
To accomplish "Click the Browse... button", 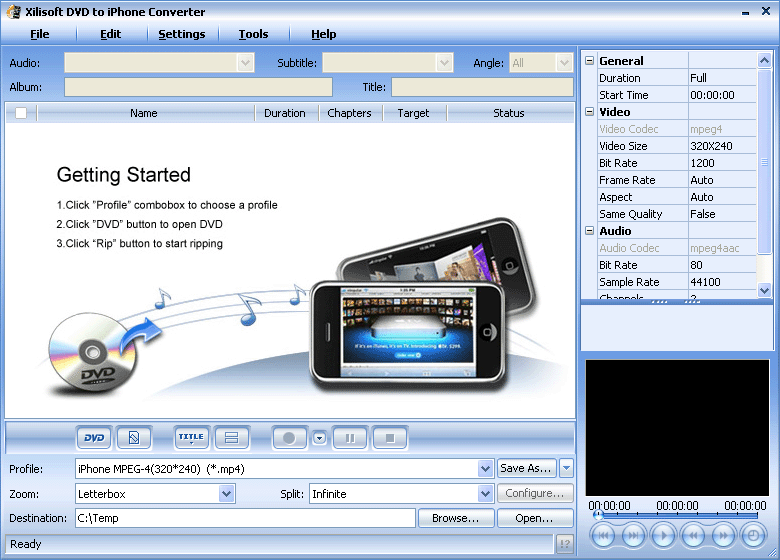I will [456, 518].
